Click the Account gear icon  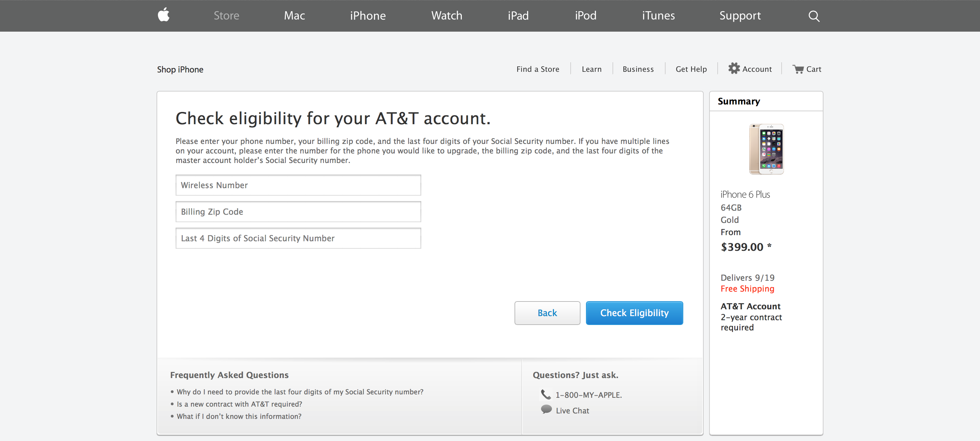[x=734, y=68]
